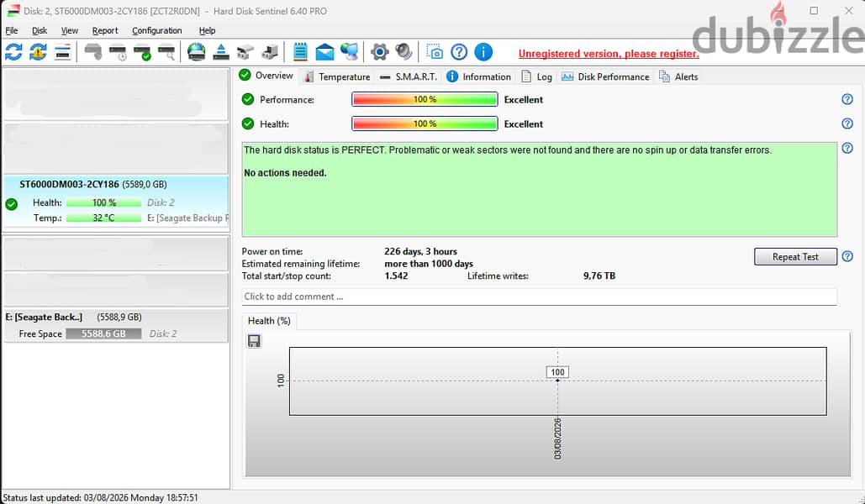
Task: Open the Help menu
Action: [207, 30]
